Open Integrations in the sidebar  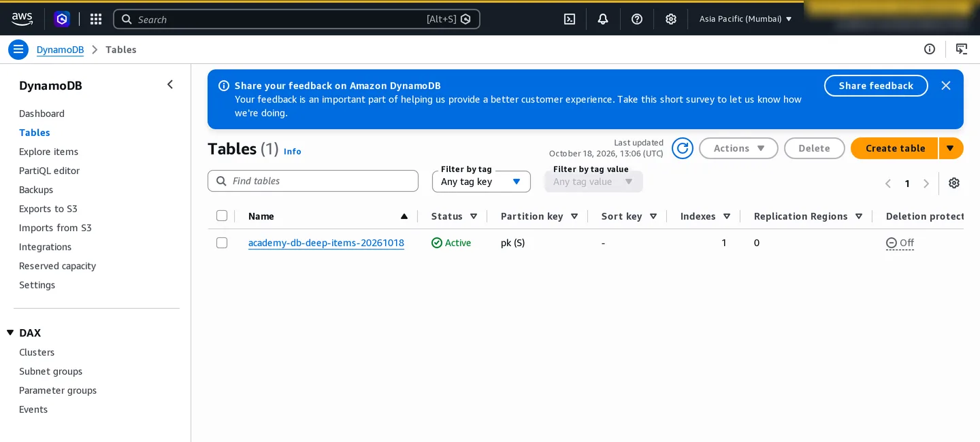(x=45, y=247)
